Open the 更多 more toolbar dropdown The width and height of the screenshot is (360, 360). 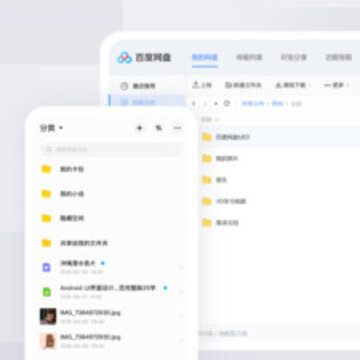pyautogui.click(x=336, y=85)
